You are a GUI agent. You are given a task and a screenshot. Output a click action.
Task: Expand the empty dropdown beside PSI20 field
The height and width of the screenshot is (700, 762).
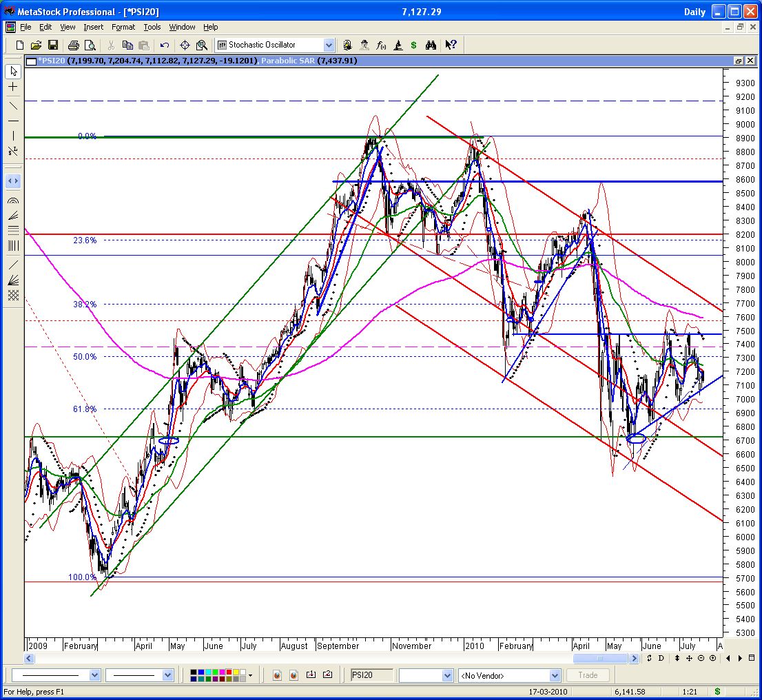(448, 675)
